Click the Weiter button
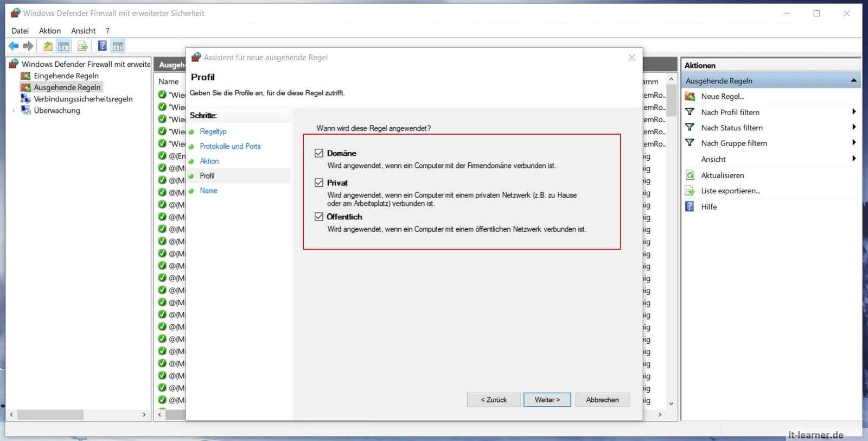 point(547,400)
